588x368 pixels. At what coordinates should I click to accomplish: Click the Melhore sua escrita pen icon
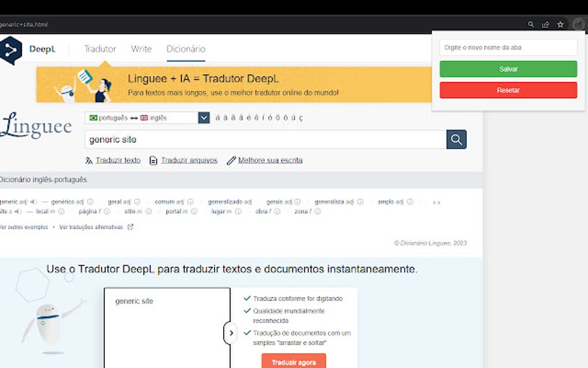[231, 160]
